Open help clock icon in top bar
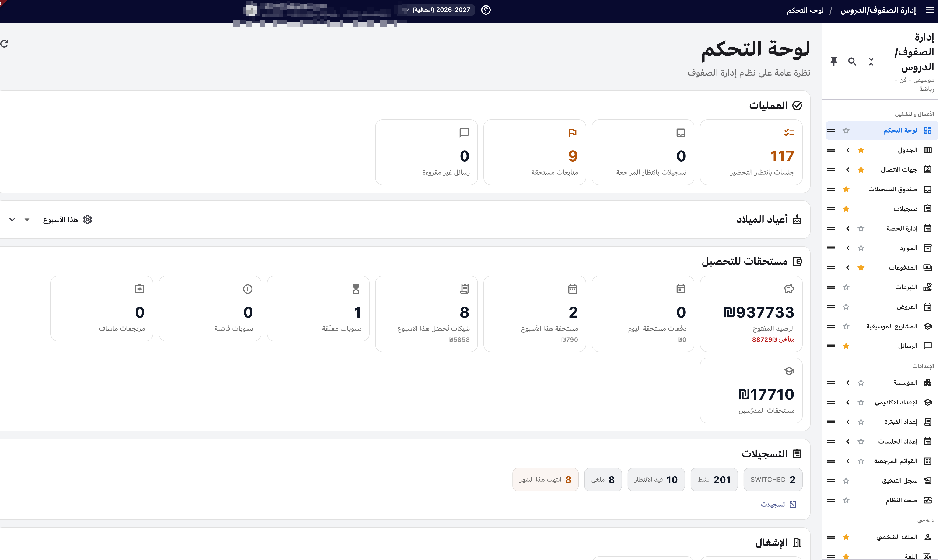 486,10
